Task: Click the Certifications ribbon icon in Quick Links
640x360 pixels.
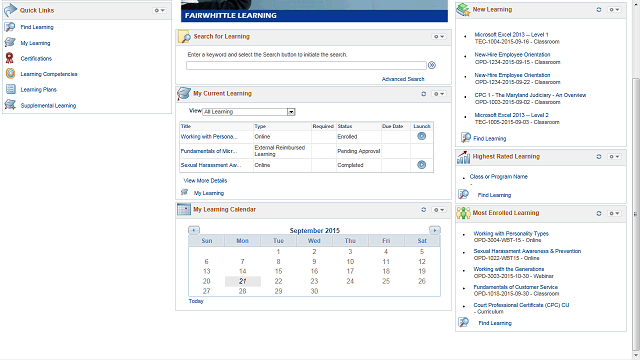Action: pos(9,58)
